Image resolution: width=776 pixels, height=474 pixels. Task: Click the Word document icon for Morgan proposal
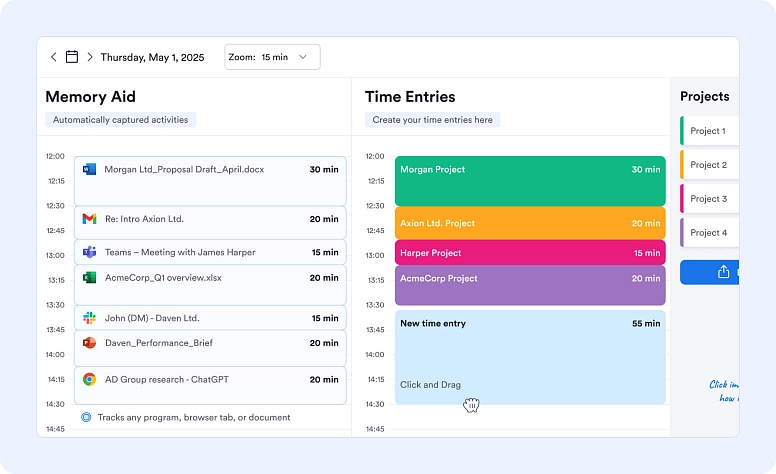[x=89, y=170]
